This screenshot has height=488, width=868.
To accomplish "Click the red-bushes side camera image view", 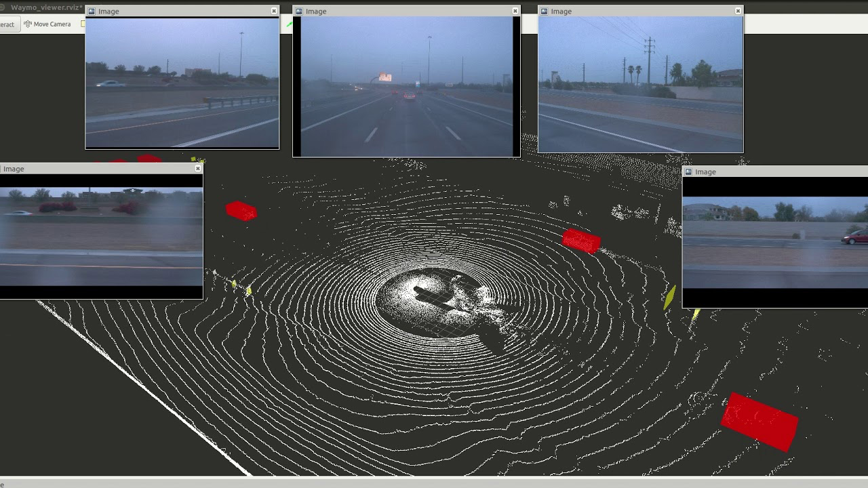I will tap(101, 237).
